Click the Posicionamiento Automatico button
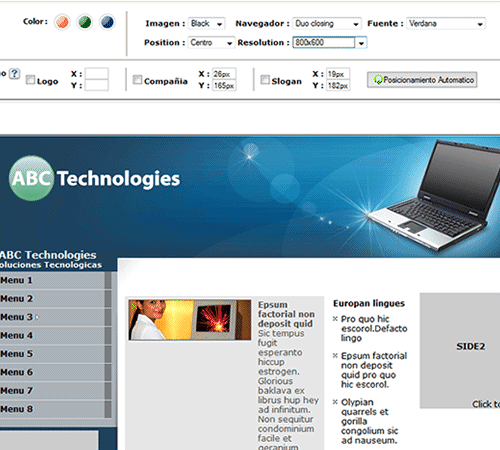500x450 pixels. 422,80
